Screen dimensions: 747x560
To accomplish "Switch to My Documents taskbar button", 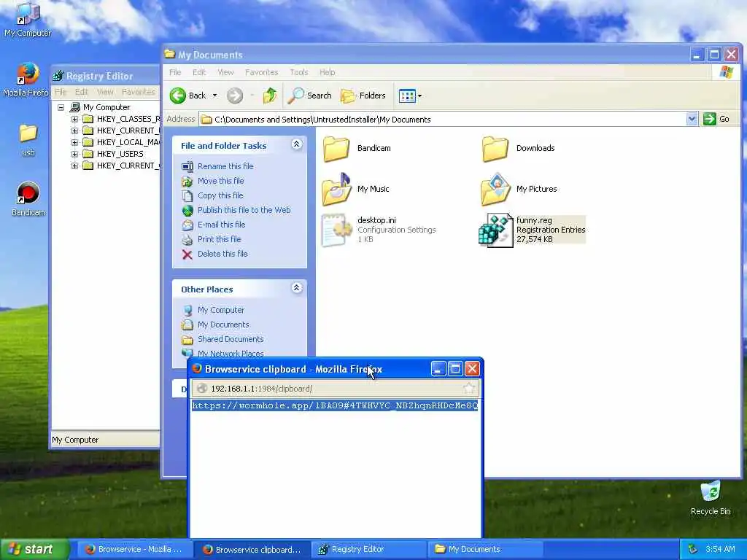I will click(487, 550).
